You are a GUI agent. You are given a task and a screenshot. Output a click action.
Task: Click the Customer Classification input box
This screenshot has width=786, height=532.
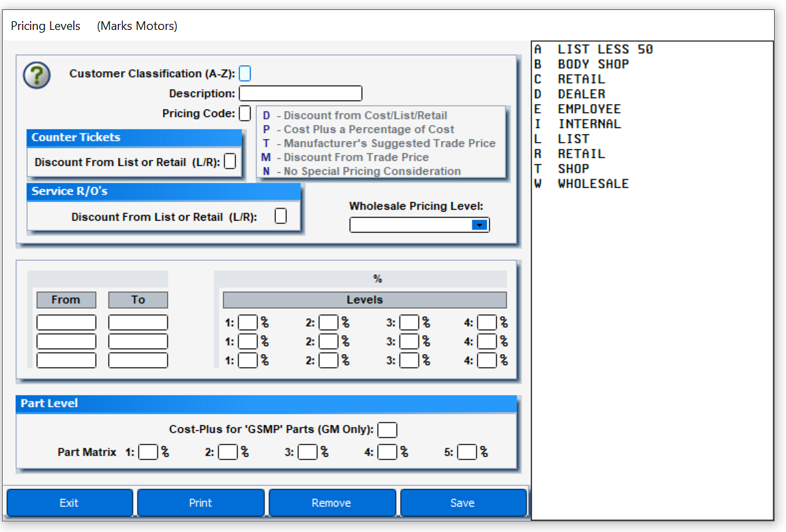(245, 73)
